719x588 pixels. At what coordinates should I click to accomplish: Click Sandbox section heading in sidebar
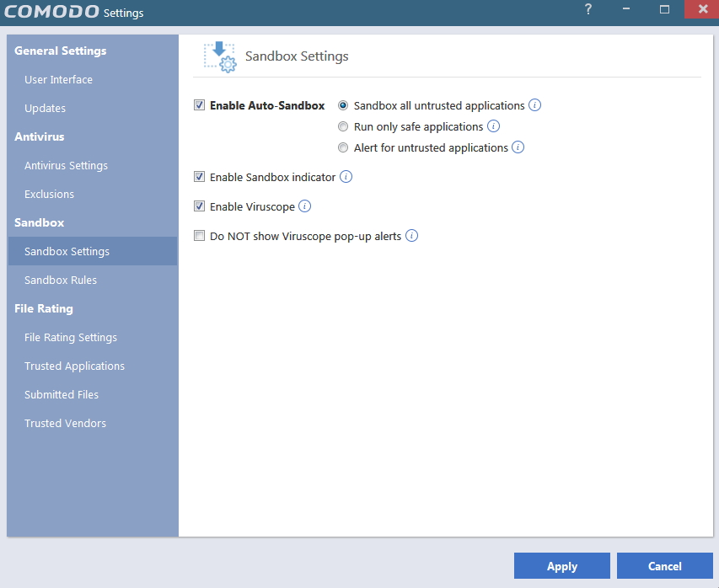pos(39,222)
